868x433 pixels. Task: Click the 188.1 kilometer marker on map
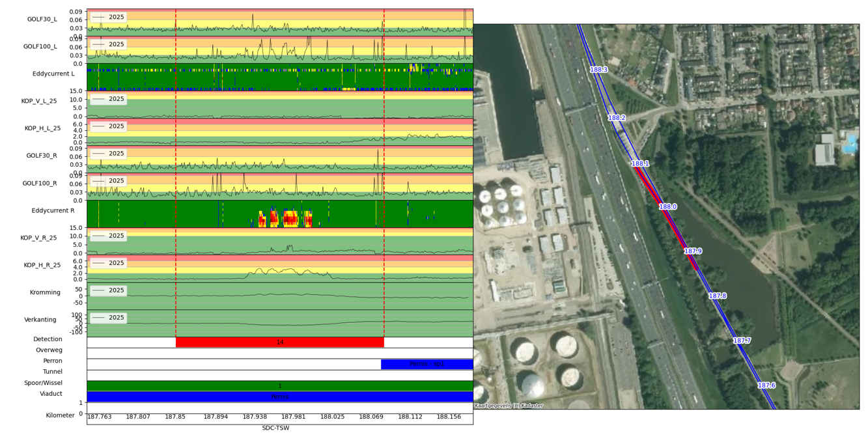(x=641, y=164)
